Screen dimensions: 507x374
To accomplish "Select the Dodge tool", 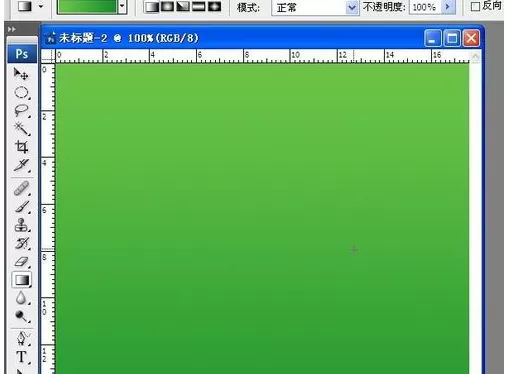I will (21, 316).
